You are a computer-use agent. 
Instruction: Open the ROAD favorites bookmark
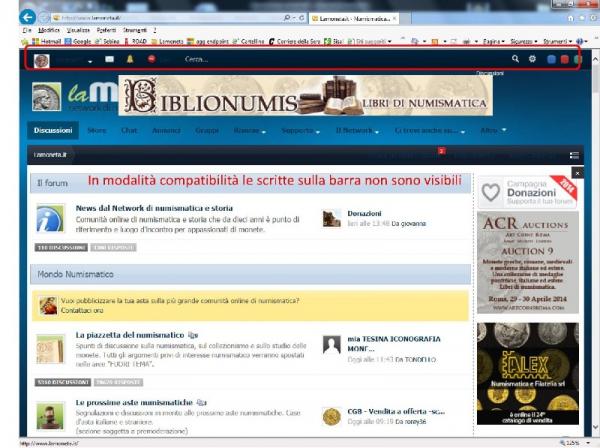coord(135,41)
